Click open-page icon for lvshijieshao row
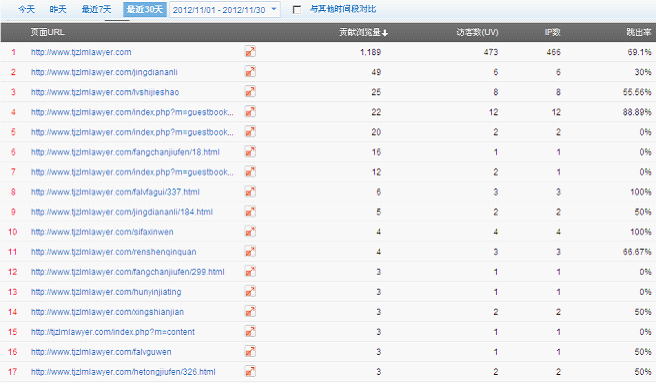The width and height of the screenshot is (656, 384). 250,92
